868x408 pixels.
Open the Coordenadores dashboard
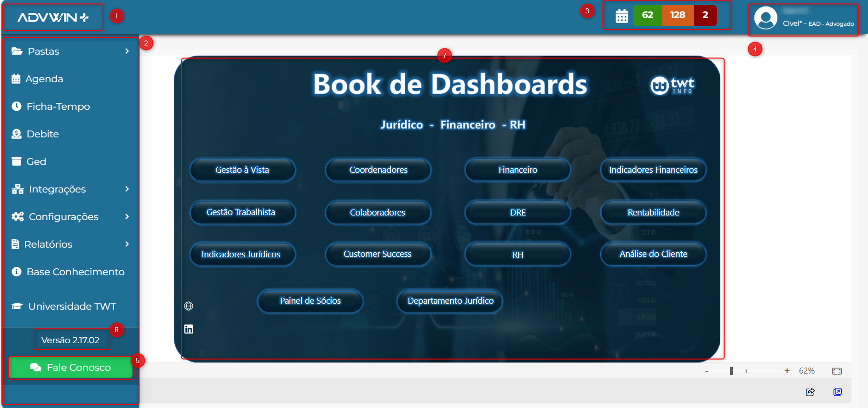[378, 170]
